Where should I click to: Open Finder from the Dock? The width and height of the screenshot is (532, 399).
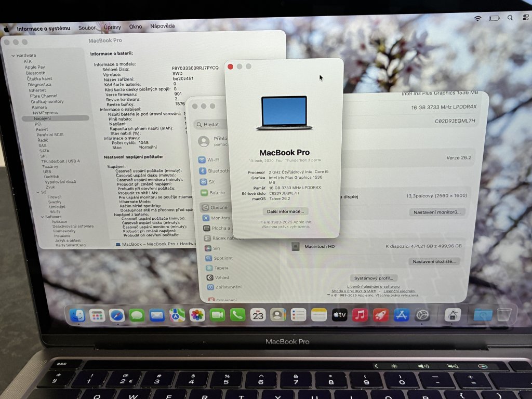click(77, 315)
